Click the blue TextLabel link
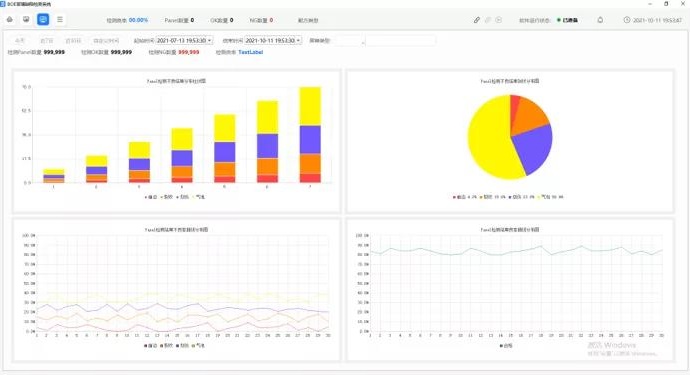This screenshot has height=375, width=690. tap(250, 52)
